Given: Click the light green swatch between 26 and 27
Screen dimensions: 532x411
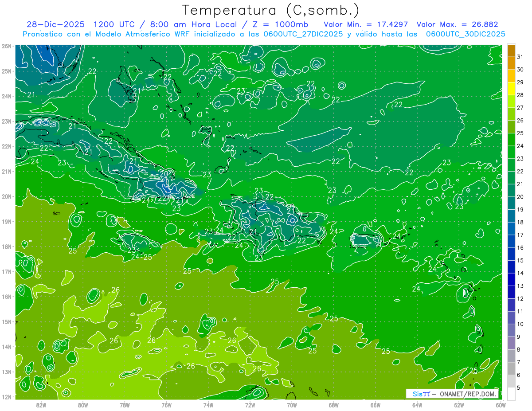Looking at the screenshot, I should pyautogui.click(x=511, y=114).
